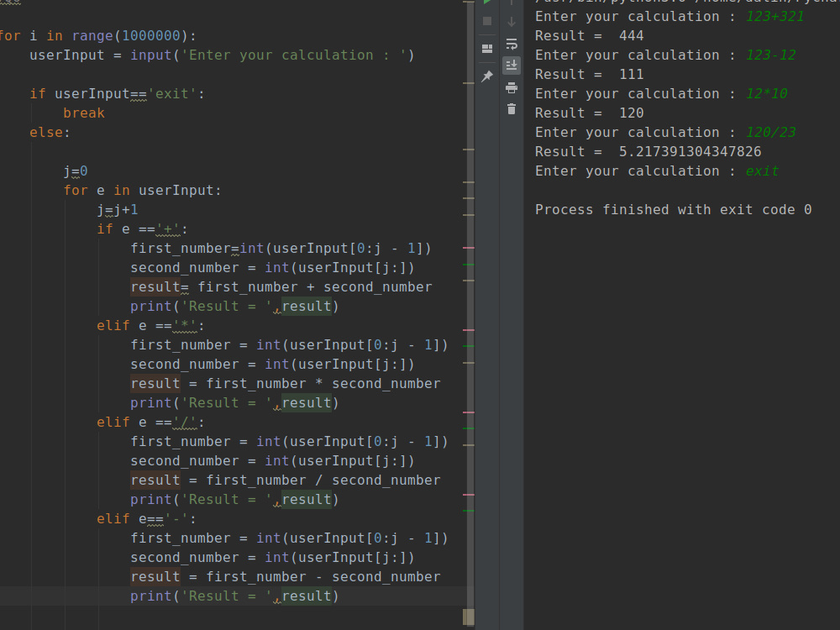Click the 'break' keyword
The image size is (840, 630).
84,113
